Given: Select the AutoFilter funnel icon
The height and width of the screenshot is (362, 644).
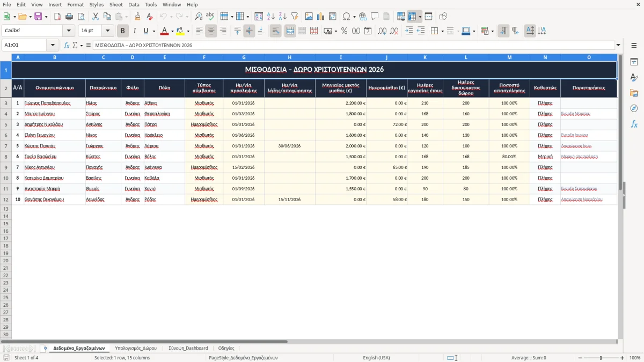Looking at the screenshot, I should (x=294, y=17).
